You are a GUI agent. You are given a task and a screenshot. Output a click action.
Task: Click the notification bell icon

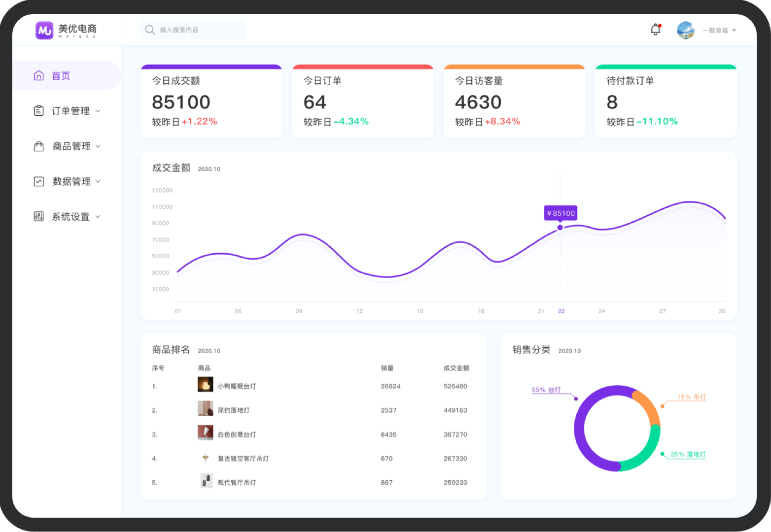pos(655,30)
